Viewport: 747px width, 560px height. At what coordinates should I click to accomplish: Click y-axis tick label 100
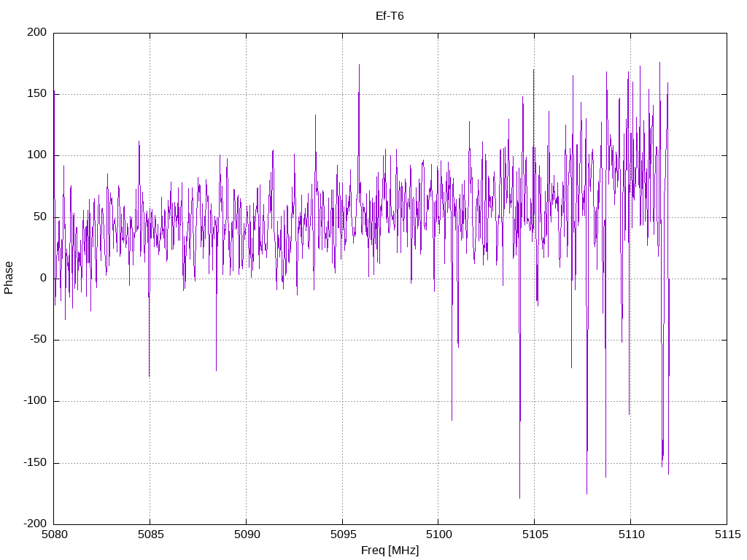click(37, 155)
